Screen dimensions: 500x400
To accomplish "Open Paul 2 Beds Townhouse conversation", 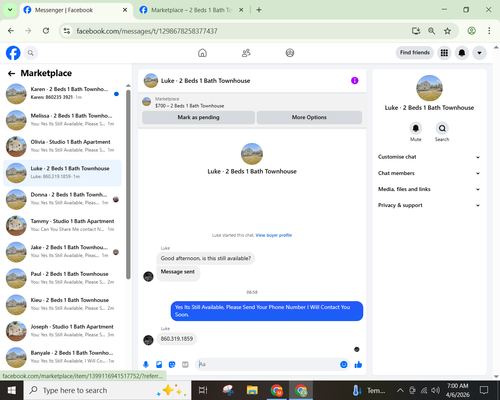I will tap(62, 278).
